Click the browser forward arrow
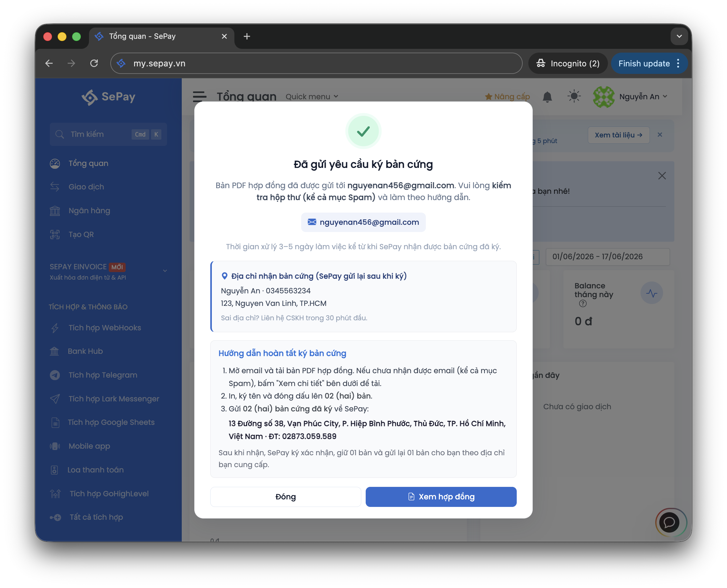727x588 pixels. (x=71, y=63)
